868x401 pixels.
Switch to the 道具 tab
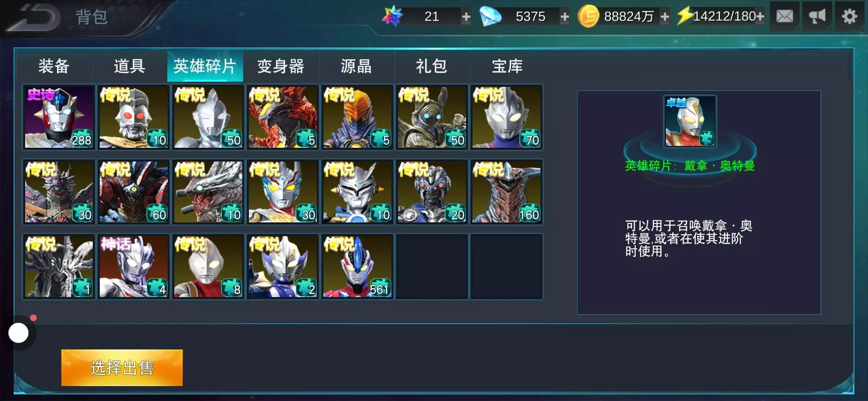pyautogui.click(x=129, y=66)
